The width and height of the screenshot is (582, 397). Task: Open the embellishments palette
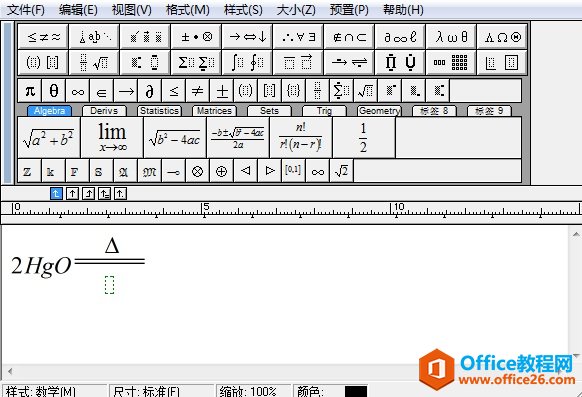coord(146,36)
